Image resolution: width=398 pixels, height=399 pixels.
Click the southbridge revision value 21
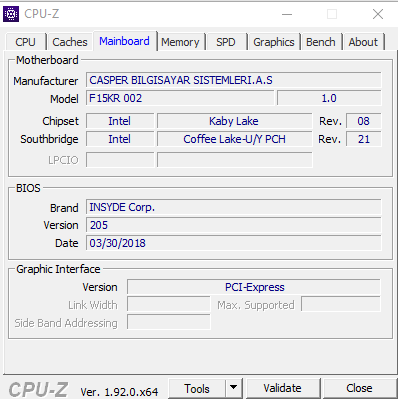pos(364,139)
